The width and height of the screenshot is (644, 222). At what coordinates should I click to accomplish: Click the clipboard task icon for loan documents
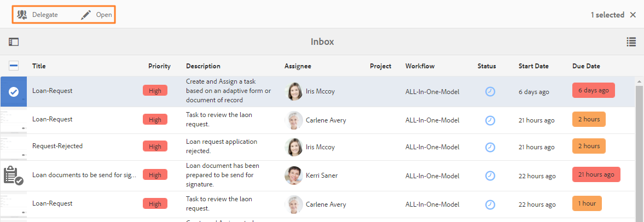(x=14, y=176)
